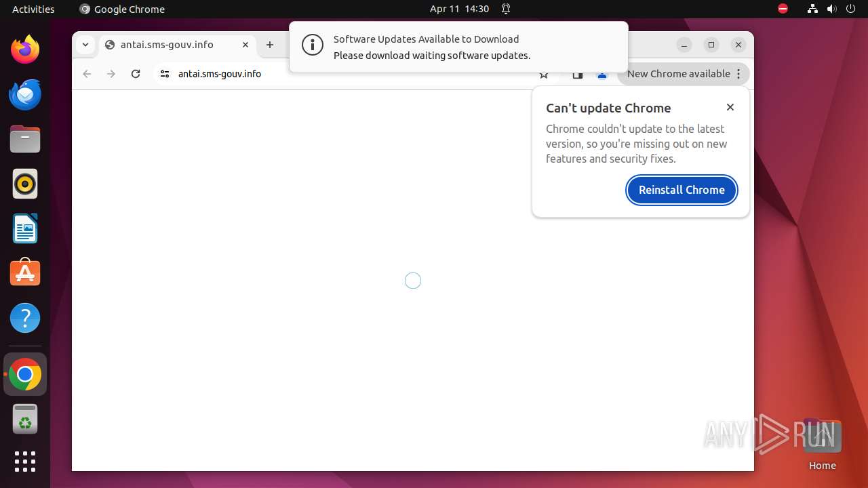Viewport: 868px width, 488px height.
Task: Select the antai.sms-gouv.info tab
Action: (178, 45)
